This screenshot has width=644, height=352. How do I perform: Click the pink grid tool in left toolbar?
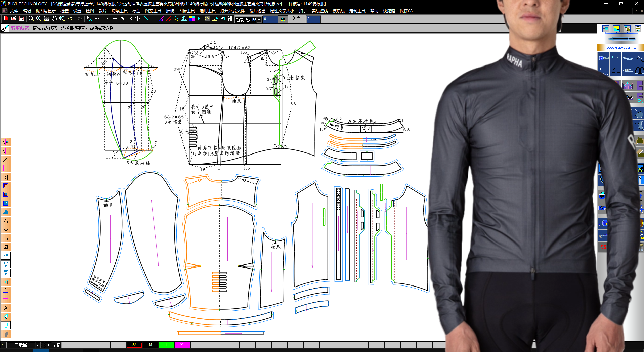tap(6, 299)
